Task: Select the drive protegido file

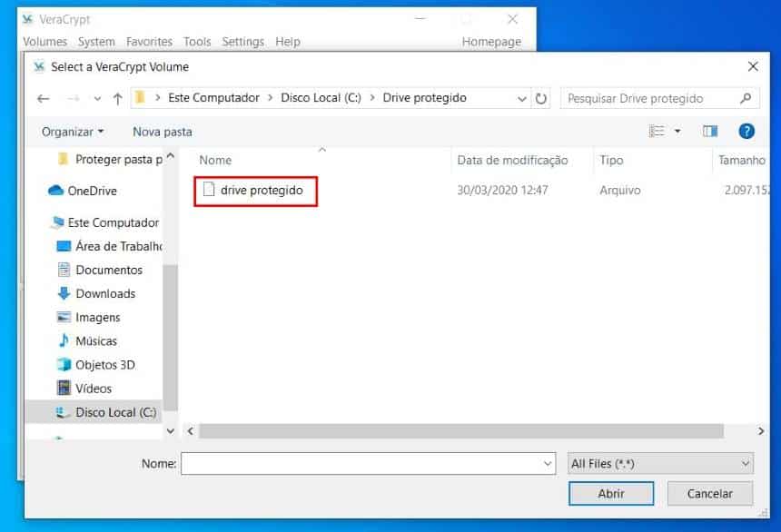Action: 255,191
